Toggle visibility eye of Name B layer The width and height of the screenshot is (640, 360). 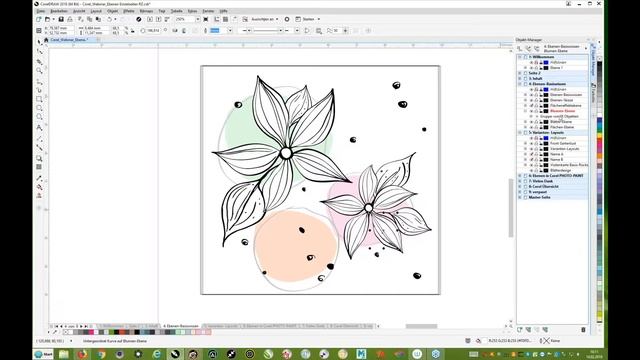point(531,160)
